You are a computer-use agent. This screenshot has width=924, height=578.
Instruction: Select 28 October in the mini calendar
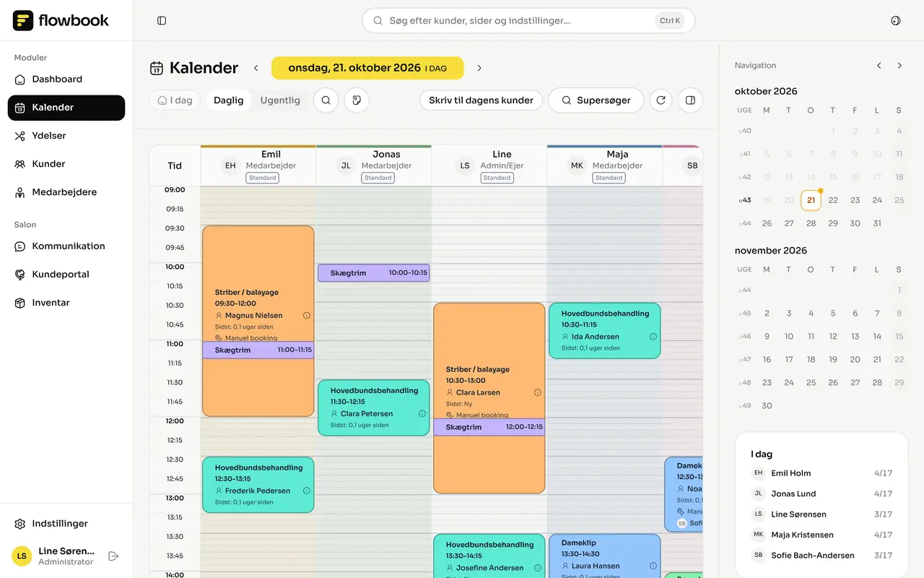pos(811,223)
